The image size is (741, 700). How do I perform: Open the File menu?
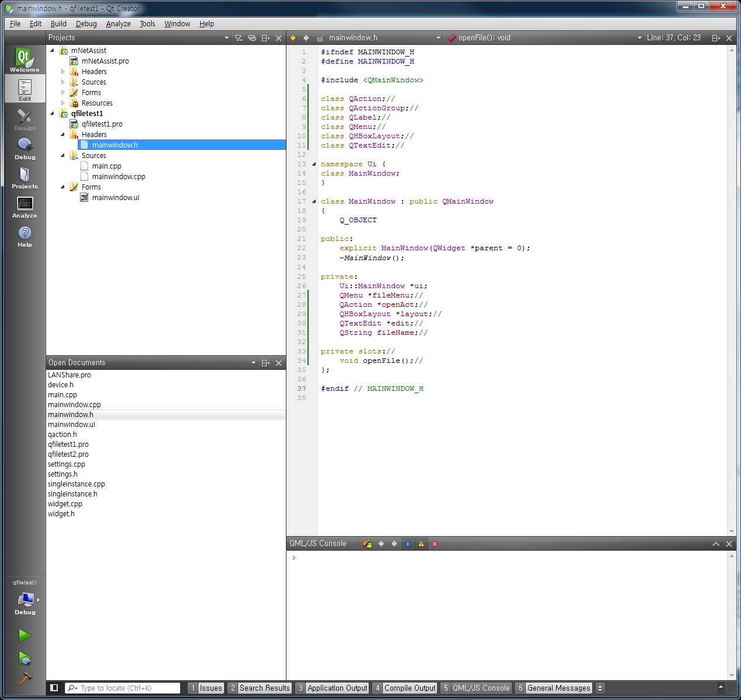(x=15, y=24)
